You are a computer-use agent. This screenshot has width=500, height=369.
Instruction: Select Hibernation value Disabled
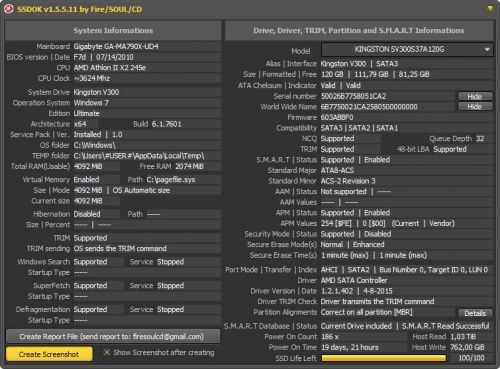[x=87, y=214]
